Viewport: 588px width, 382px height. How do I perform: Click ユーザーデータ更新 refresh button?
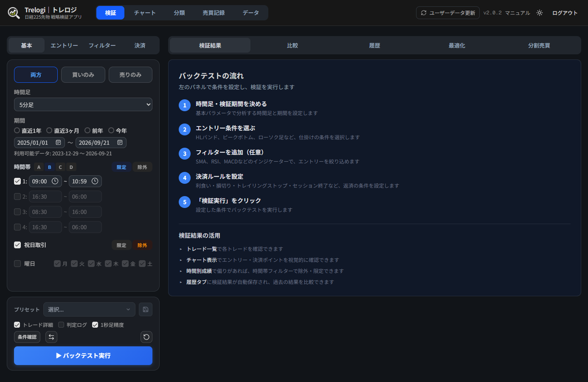(x=448, y=13)
